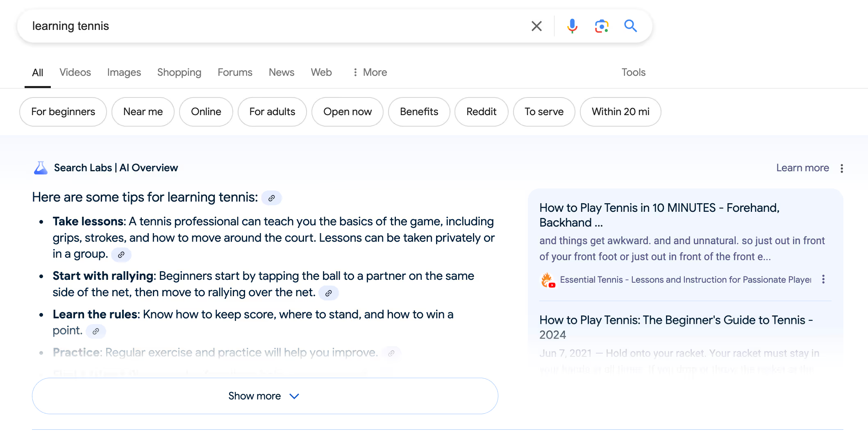
Task: Select the For beginners filter chip
Action: (63, 112)
